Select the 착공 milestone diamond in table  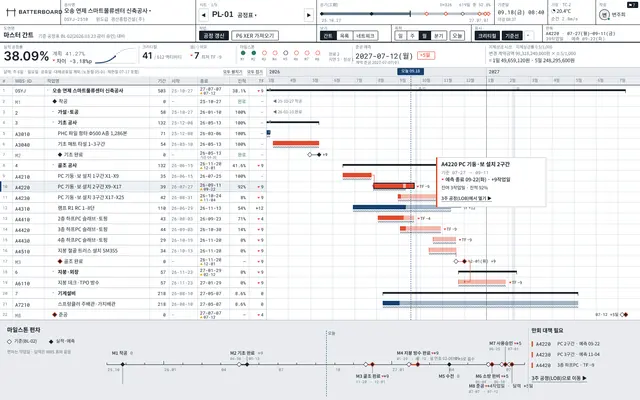(55, 101)
